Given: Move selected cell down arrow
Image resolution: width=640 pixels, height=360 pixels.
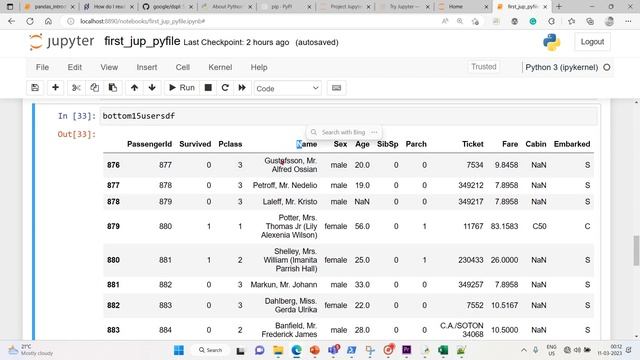Looking at the screenshot, I should [152, 88].
